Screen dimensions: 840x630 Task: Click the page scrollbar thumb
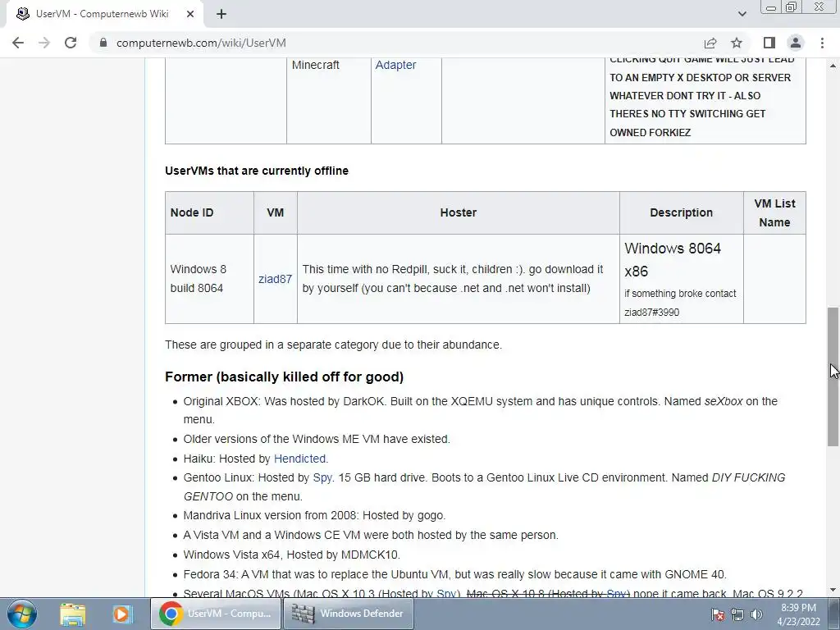click(833, 377)
